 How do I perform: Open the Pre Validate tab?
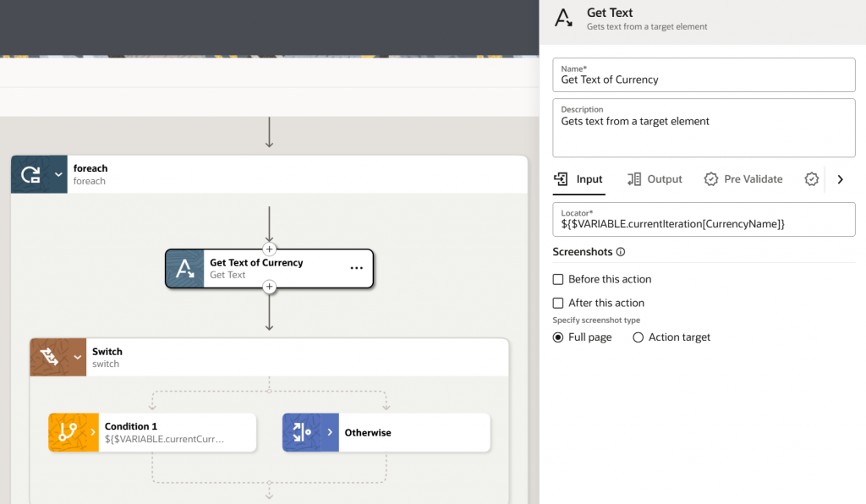point(743,179)
